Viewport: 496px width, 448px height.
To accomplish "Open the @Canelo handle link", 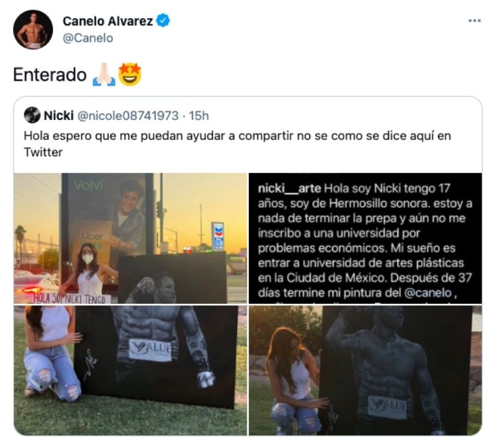I will click(88, 38).
